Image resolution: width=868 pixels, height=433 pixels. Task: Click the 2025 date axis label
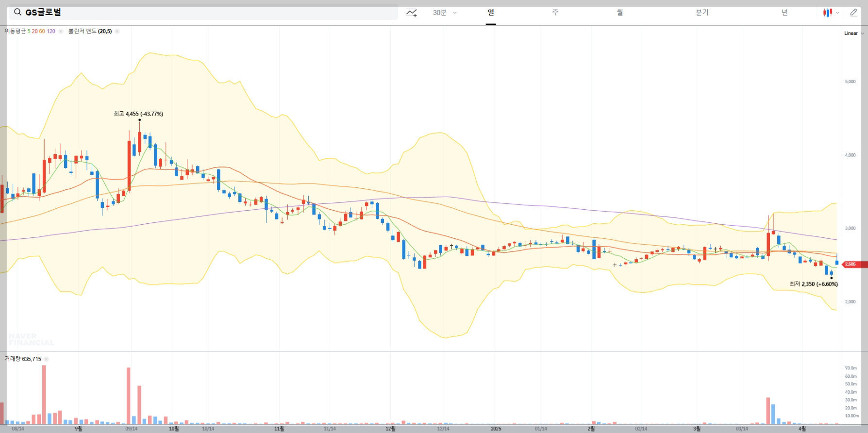pos(496,429)
